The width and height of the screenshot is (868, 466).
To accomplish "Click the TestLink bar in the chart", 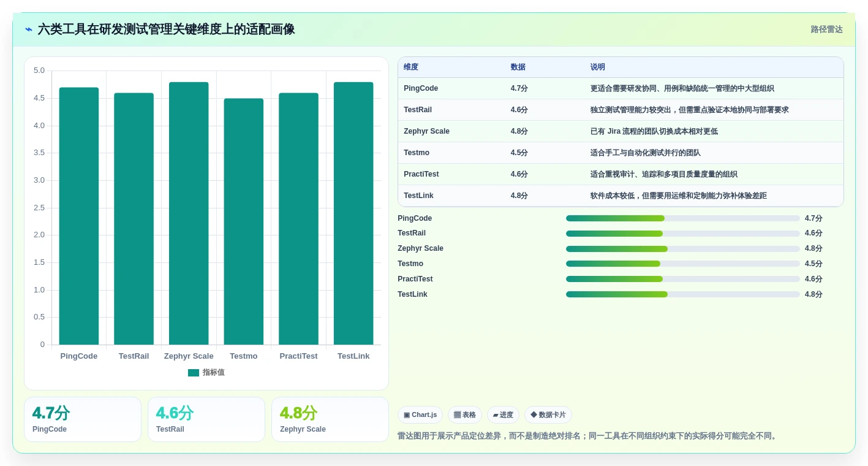I will pos(353,213).
